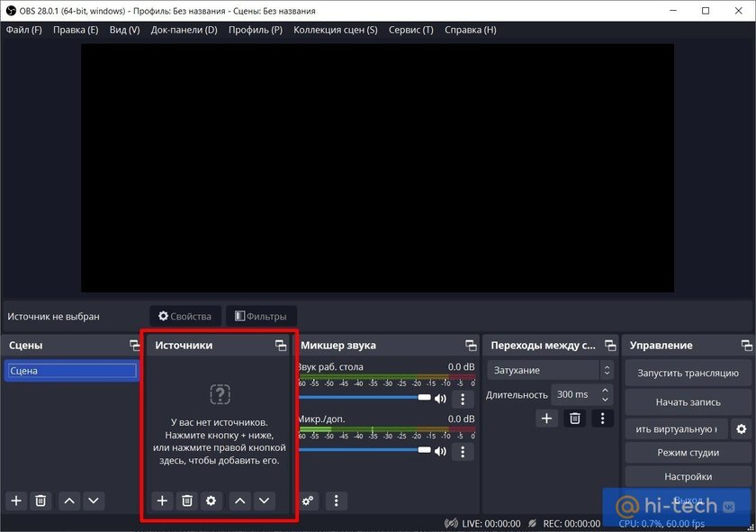
Task: Add a scene transition with plus icon
Action: pyautogui.click(x=546, y=419)
